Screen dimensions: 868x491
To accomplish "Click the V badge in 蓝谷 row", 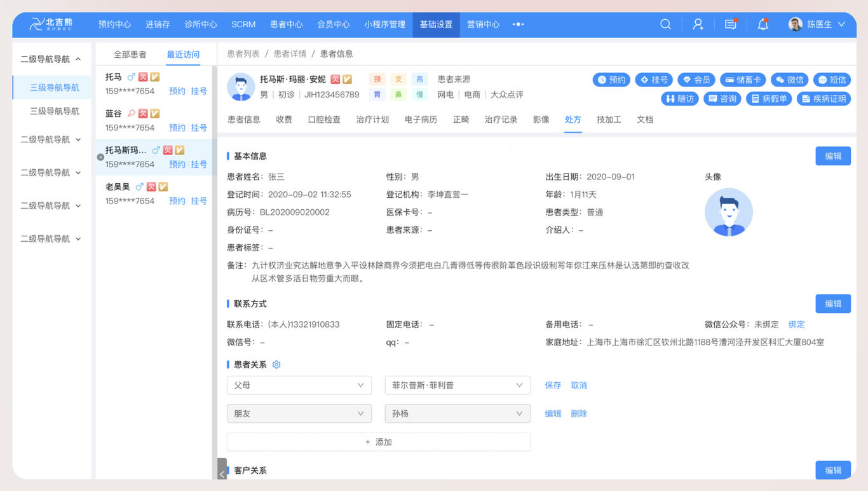I will tap(155, 113).
